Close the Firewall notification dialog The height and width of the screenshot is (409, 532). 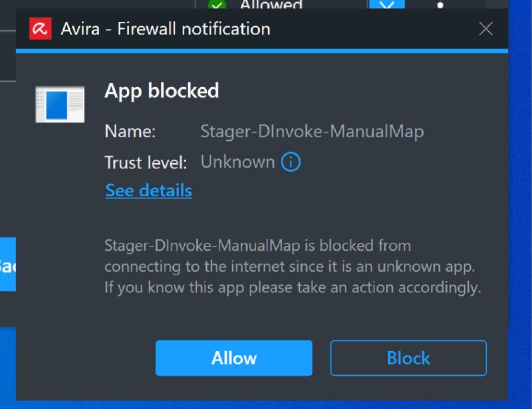pos(486,29)
